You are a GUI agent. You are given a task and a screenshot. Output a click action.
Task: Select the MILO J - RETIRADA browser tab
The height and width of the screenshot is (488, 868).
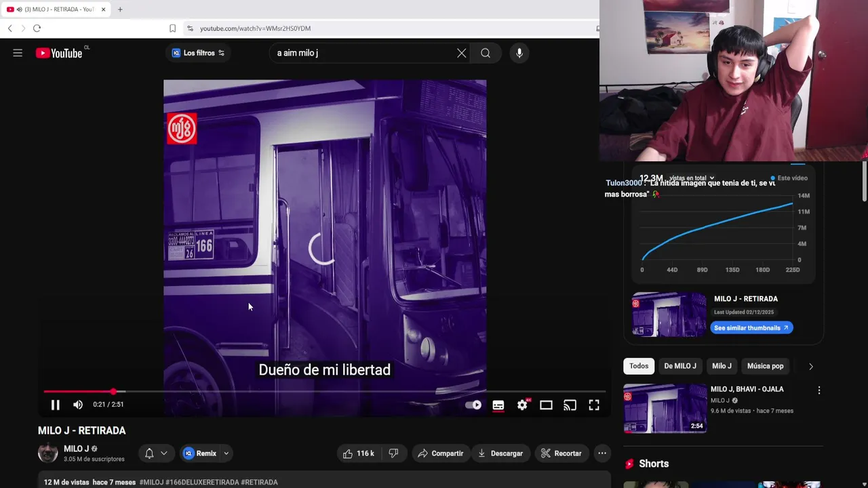click(56, 9)
